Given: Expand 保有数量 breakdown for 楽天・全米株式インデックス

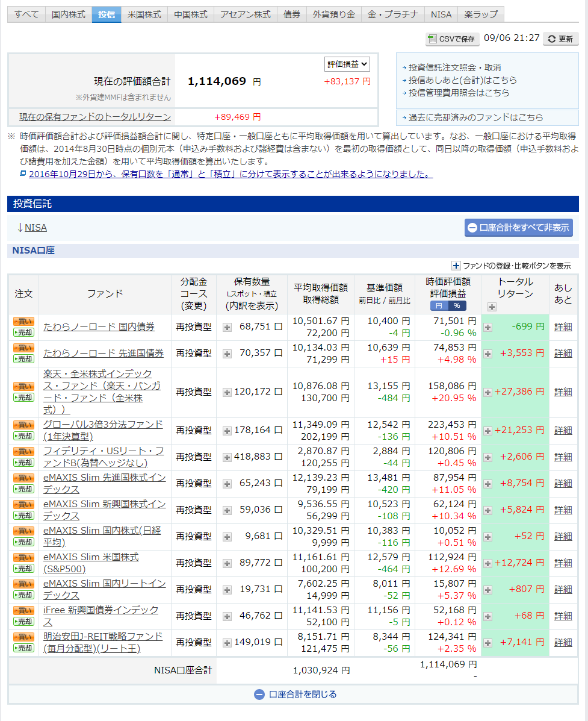Looking at the screenshot, I should [227, 392].
